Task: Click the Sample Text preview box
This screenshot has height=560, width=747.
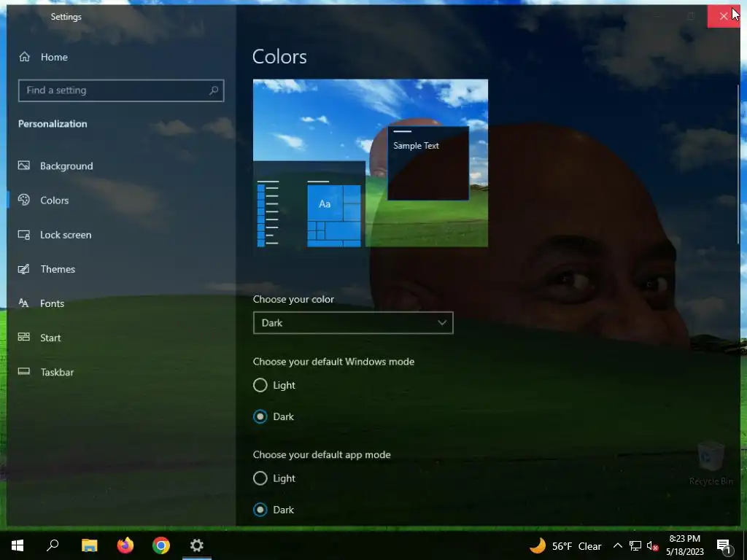Action: (x=427, y=163)
